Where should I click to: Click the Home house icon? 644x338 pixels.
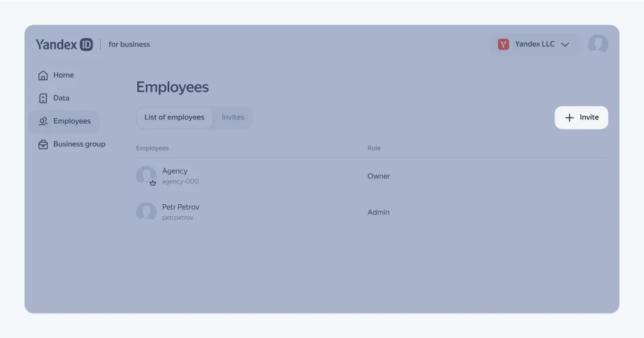tap(43, 75)
